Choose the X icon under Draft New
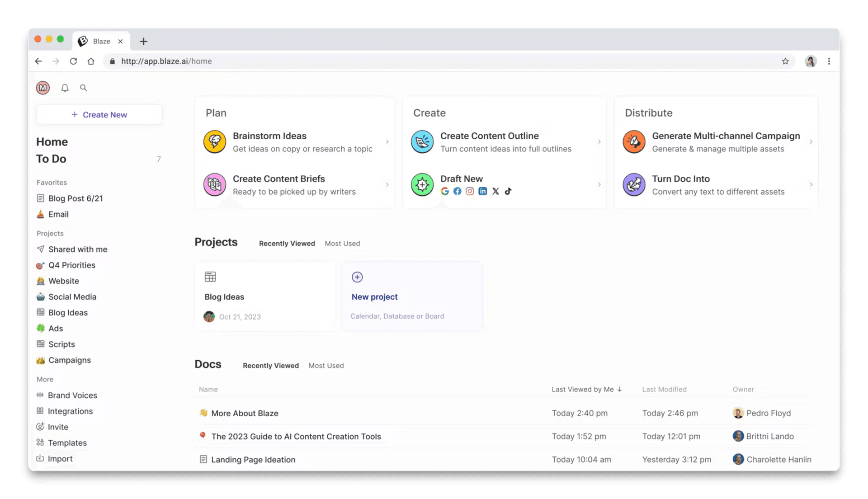The height and width of the screenshot is (499, 868). point(495,191)
